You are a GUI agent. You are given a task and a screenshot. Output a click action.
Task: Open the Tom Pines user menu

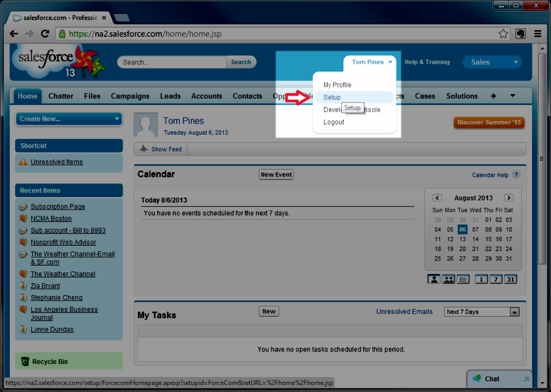371,62
